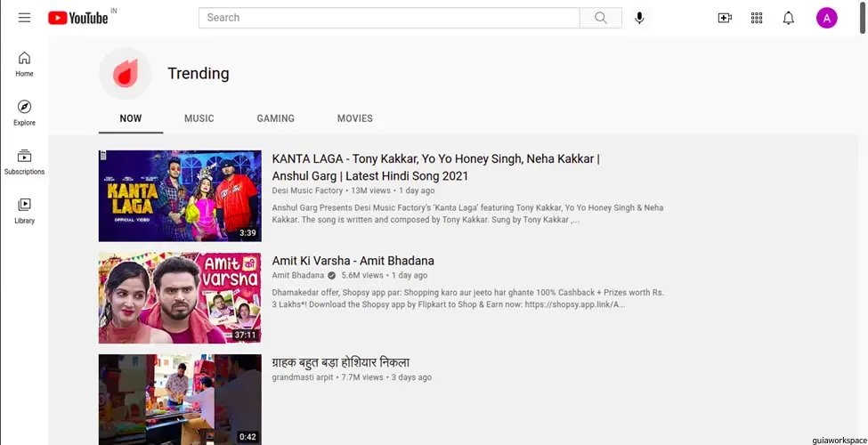Open the 0:42 grandmasti arpit thumbnail
868x445 pixels.
[x=180, y=400]
